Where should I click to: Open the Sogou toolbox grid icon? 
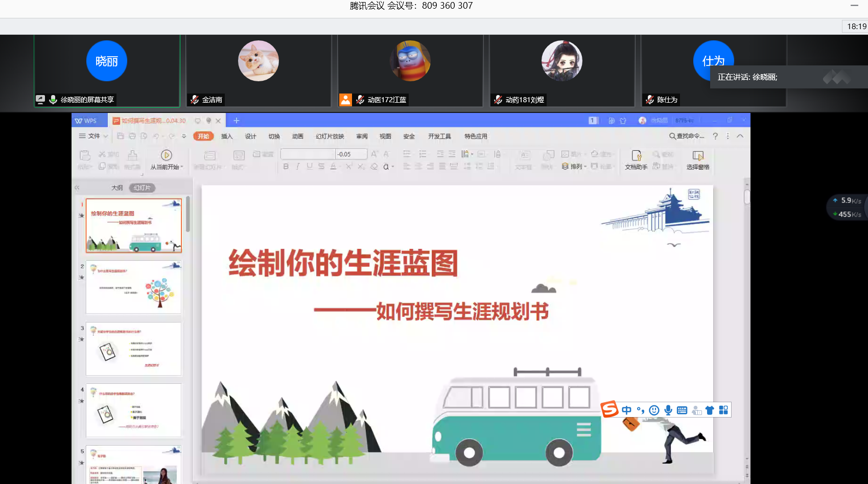(723, 410)
